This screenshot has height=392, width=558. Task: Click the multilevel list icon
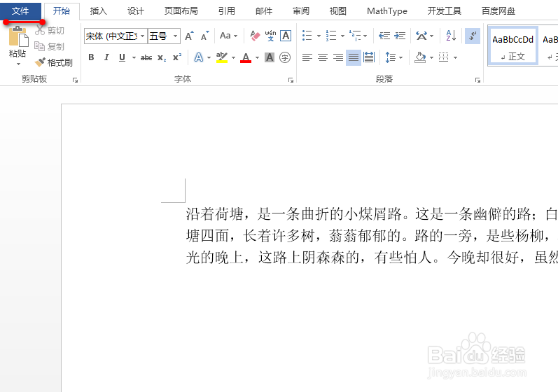point(355,36)
